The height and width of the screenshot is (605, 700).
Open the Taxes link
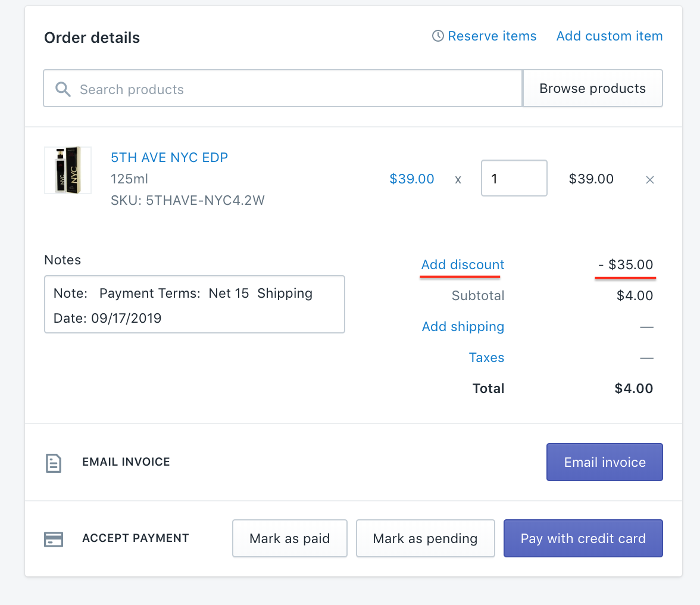[x=486, y=357]
